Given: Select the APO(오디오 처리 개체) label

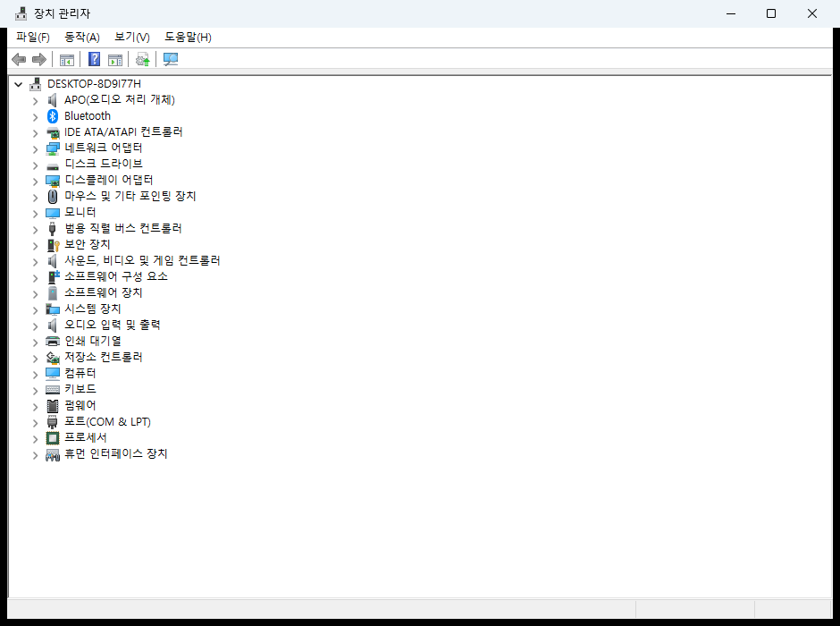Looking at the screenshot, I should [x=120, y=99].
